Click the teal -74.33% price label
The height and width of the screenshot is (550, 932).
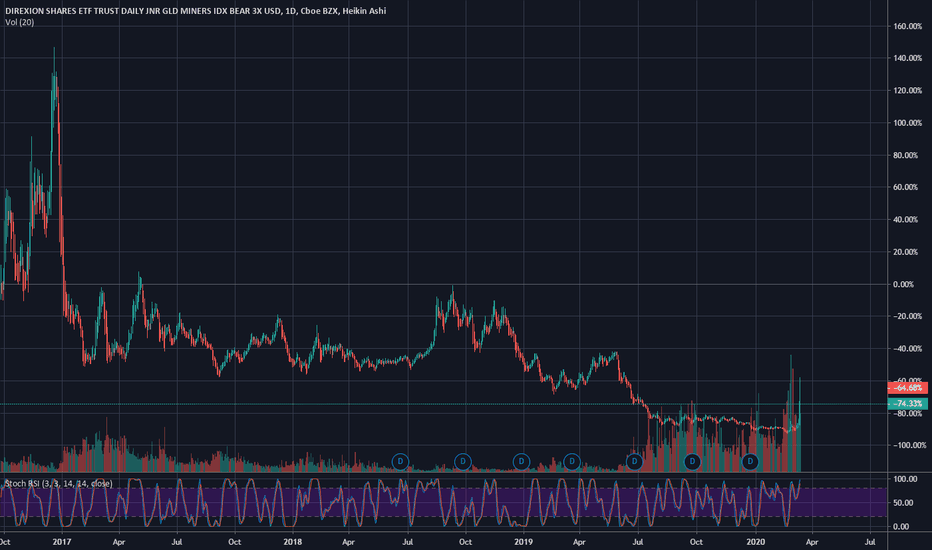pos(908,404)
